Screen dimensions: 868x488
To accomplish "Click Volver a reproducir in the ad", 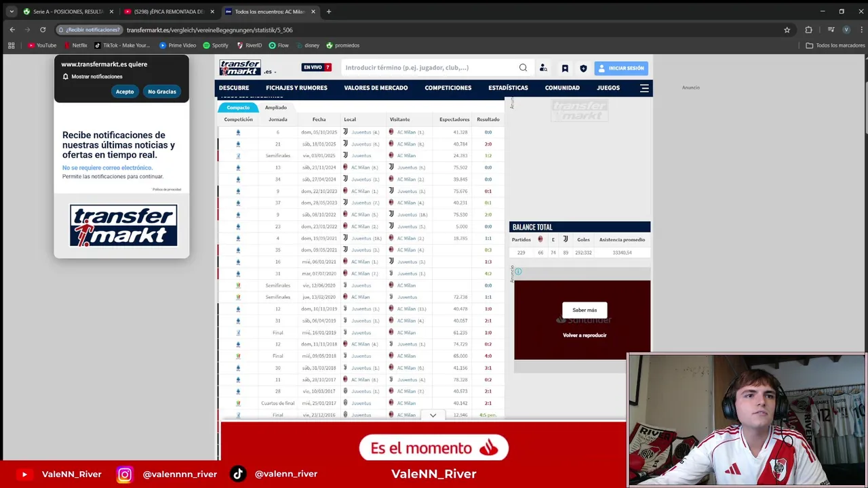I will 585,335.
